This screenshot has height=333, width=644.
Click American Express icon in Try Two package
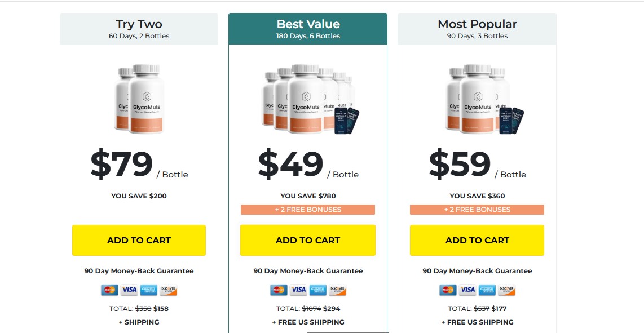point(149,290)
